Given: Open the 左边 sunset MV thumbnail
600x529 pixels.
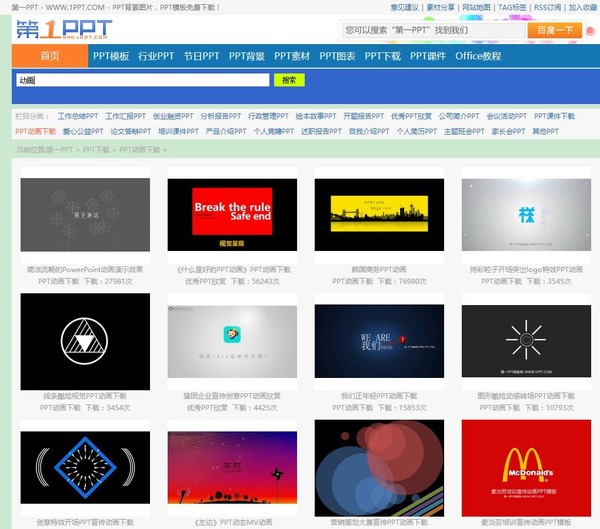Looking at the screenshot, I should click(x=232, y=467).
